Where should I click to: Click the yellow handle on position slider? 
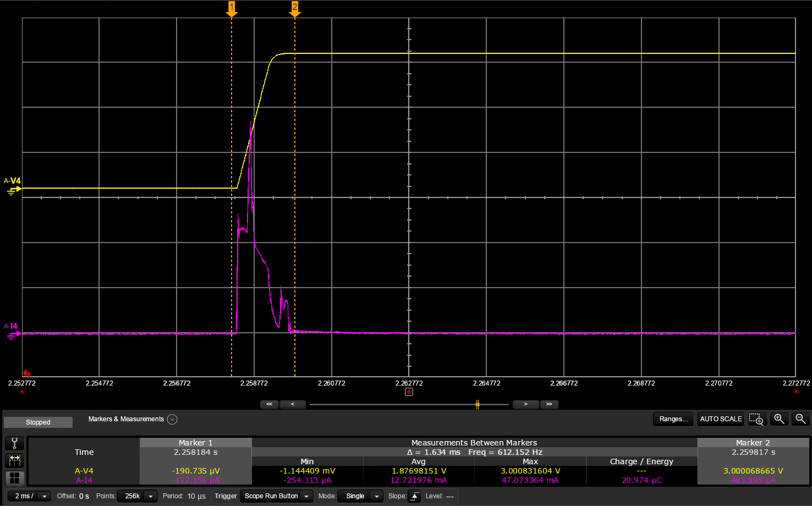pyautogui.click(x=478, y=404)
